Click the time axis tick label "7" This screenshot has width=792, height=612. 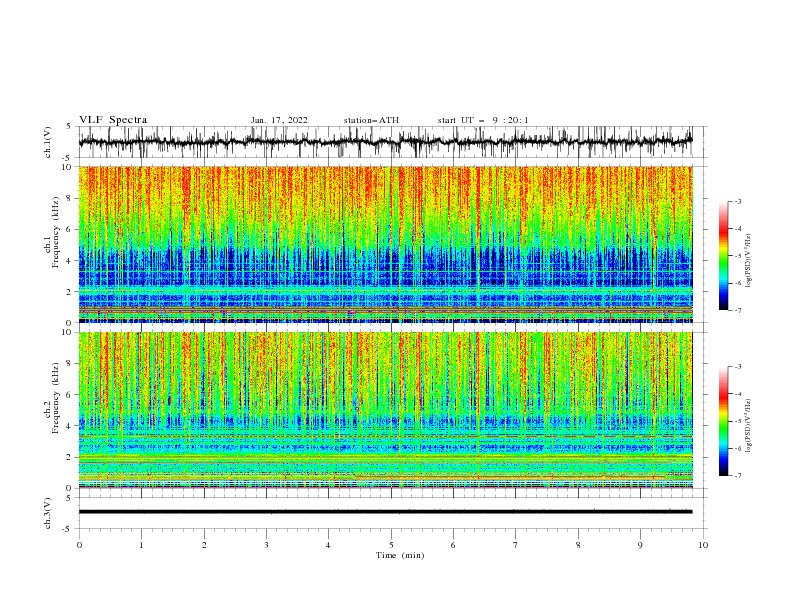[516, 545]
